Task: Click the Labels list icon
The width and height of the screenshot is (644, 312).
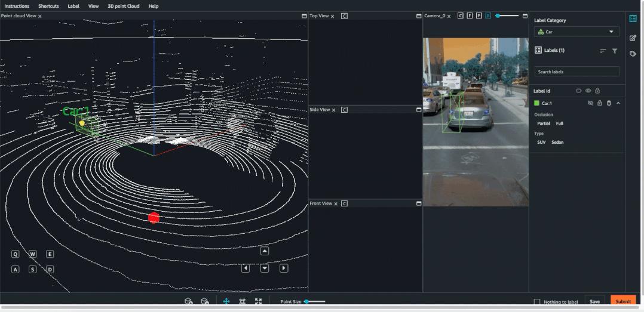Action: (x=538, y=50)
